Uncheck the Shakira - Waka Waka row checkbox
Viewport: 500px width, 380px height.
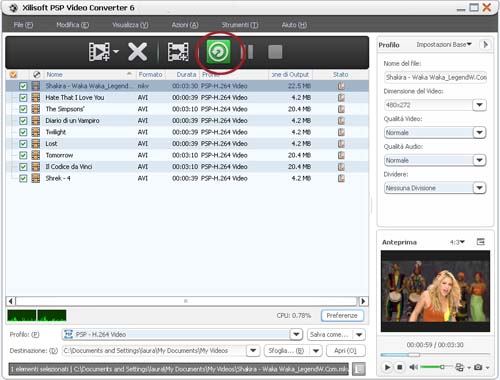23,86
